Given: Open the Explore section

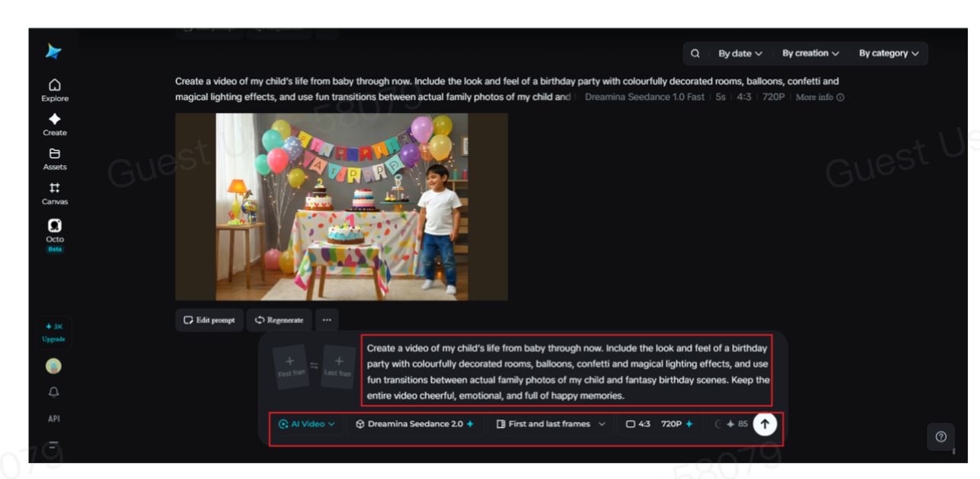Looking at the screenshot, I should coord(55,90).
